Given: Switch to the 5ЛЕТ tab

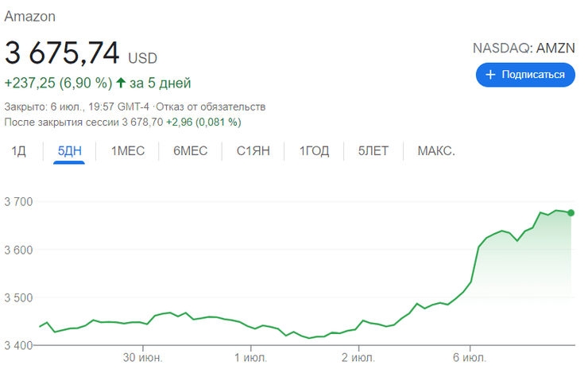Looking at the screenshot, I should coord(373,151).
